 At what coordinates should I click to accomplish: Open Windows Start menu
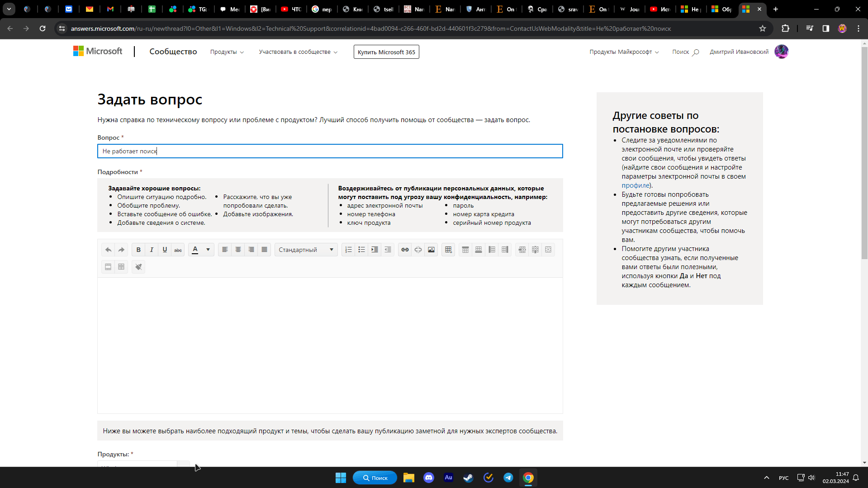pyautogui.click(x=341, y=478)
